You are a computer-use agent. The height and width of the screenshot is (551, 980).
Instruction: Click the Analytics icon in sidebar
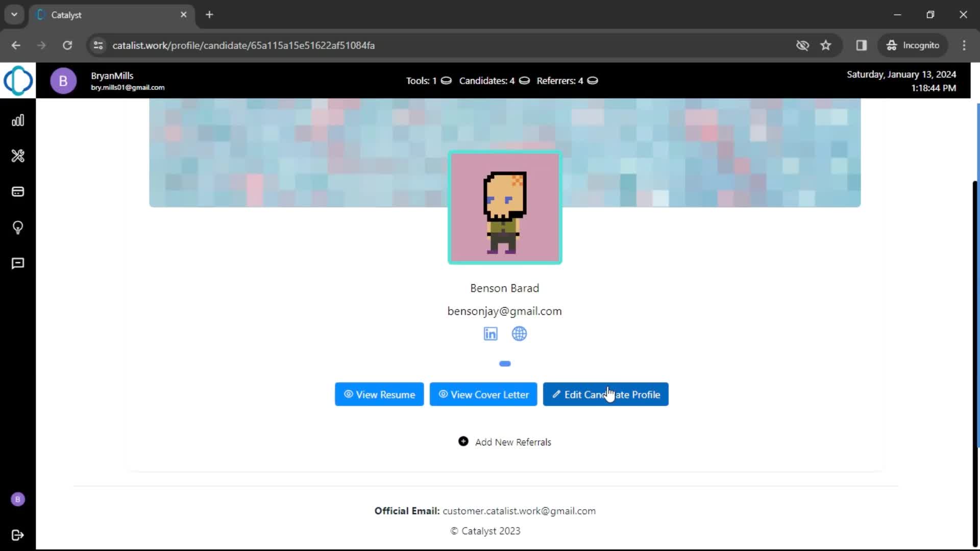pyautogui.click(x=18, y=120)
